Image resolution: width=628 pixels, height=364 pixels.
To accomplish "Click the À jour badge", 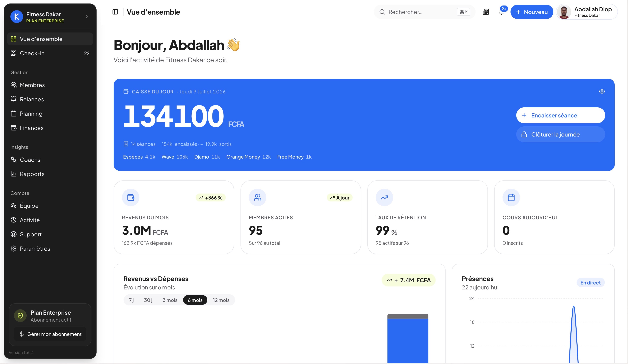I will point(339,198).
